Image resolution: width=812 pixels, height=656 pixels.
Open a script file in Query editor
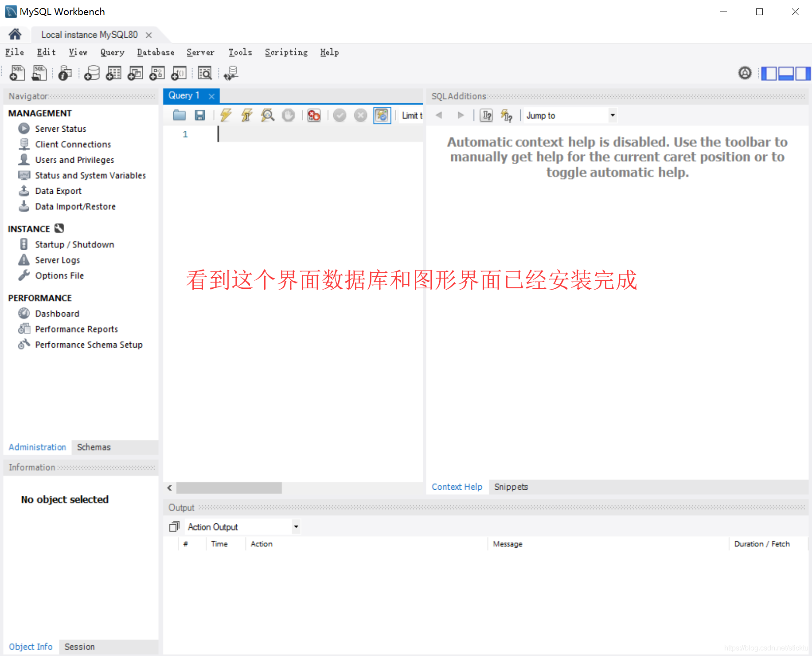coord(179,115)
